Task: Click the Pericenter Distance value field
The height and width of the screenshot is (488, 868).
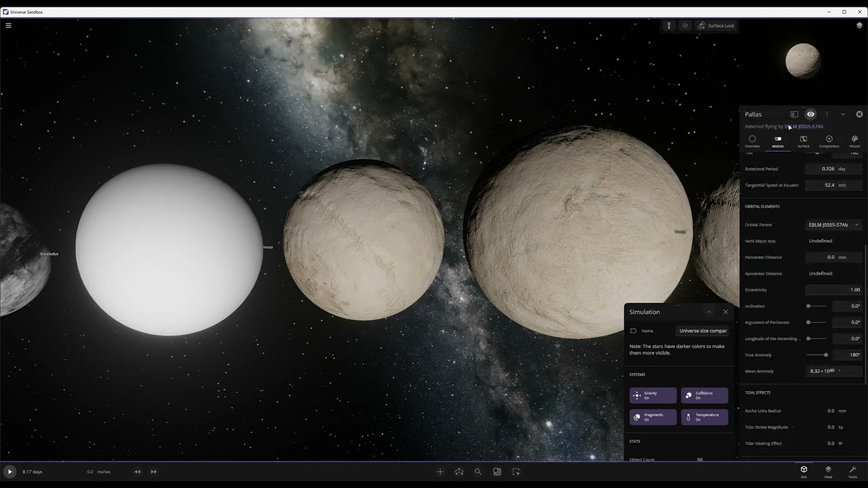Action: coord(833,257)
